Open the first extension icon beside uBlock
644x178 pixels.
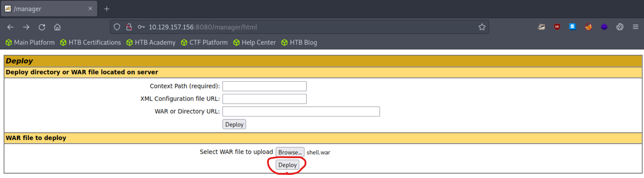click(x=541, y=27)
